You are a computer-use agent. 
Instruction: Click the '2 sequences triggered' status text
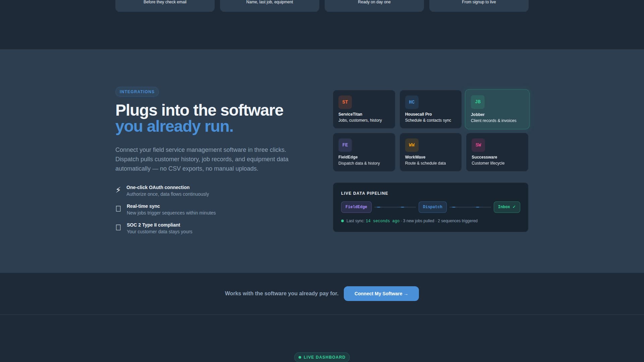point(458,221)
